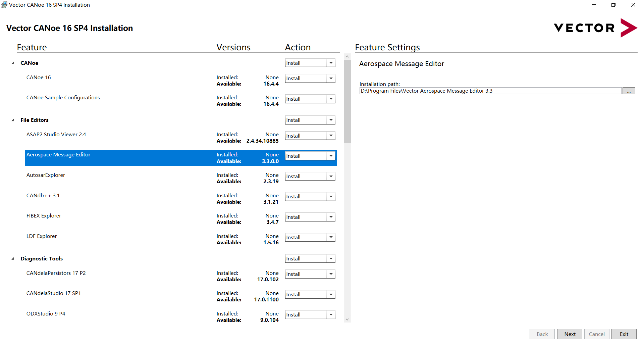Collapse the Diagnostic Tools group
This screenshot has width=644, height=345.
click(13, 259)
